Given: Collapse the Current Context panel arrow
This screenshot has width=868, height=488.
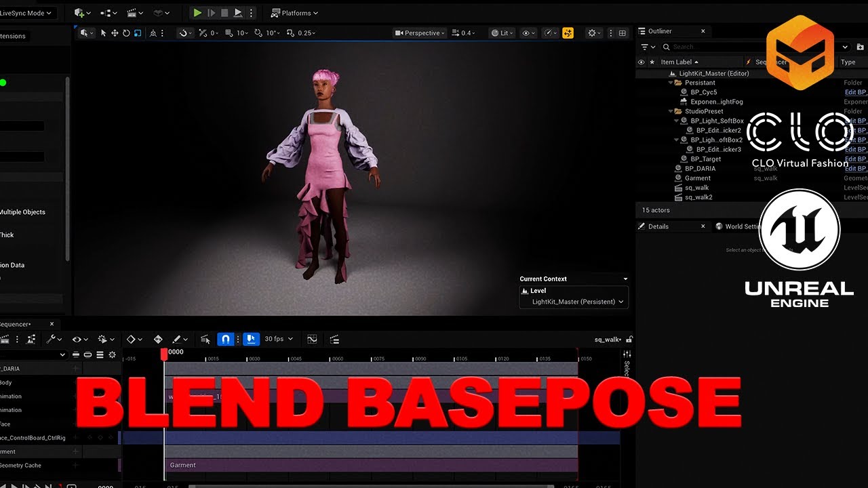Looking at the screenshot, I should [x=625, y=279].
